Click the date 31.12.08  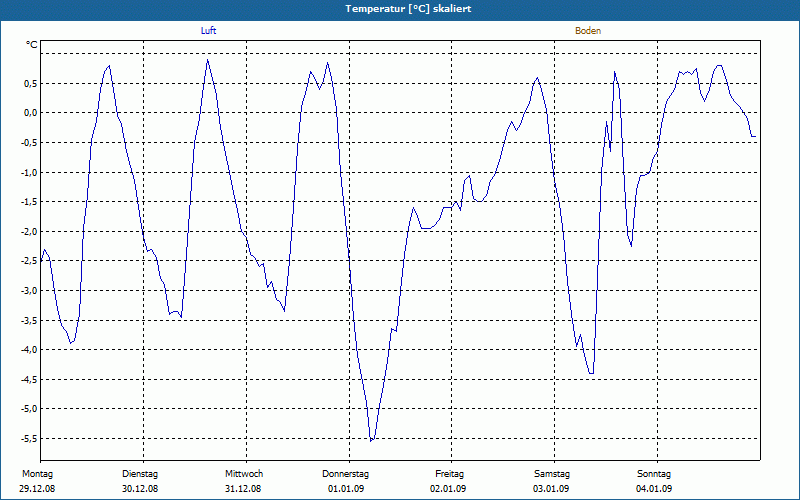click(x=243, y=489)
